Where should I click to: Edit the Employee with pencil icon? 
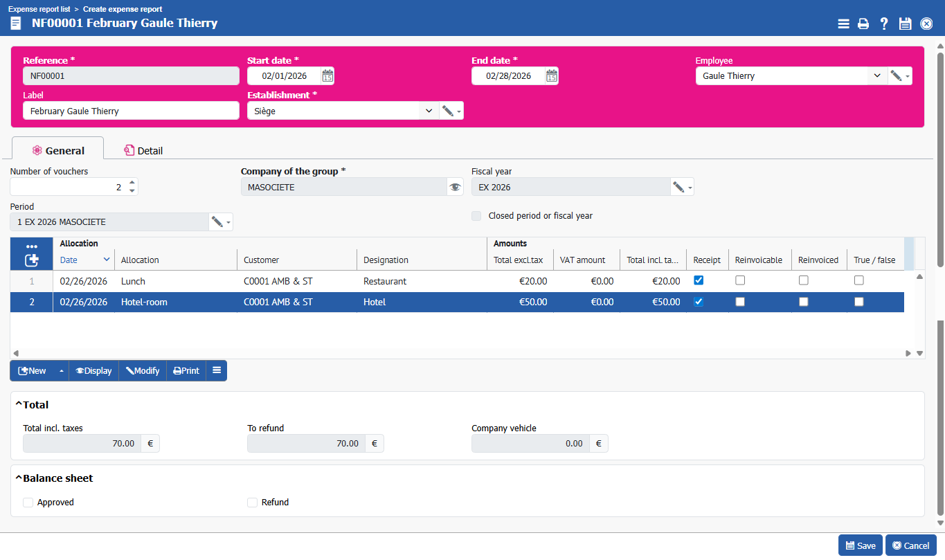coord(896,76)
